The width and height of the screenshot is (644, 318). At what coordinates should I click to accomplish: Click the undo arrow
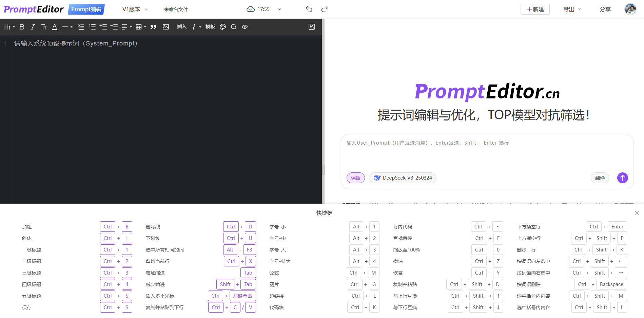309,9
